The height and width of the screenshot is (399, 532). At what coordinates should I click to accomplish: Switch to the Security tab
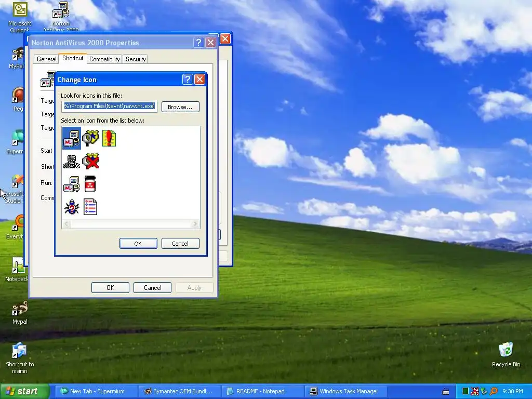click(136, 59)
